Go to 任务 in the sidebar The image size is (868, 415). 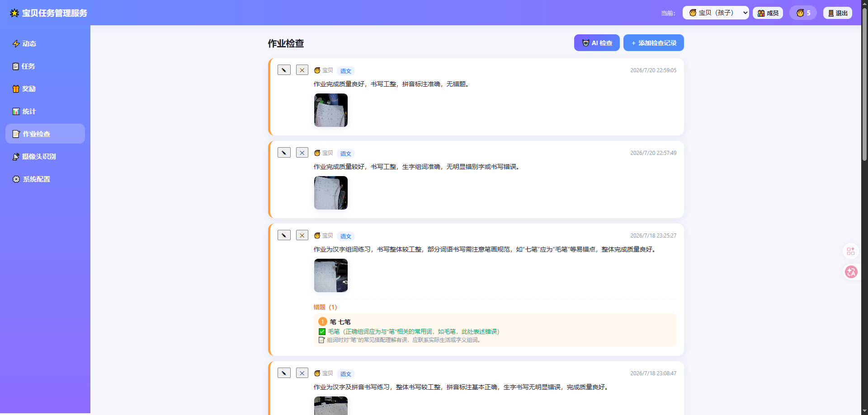click(x=45, y=66)
